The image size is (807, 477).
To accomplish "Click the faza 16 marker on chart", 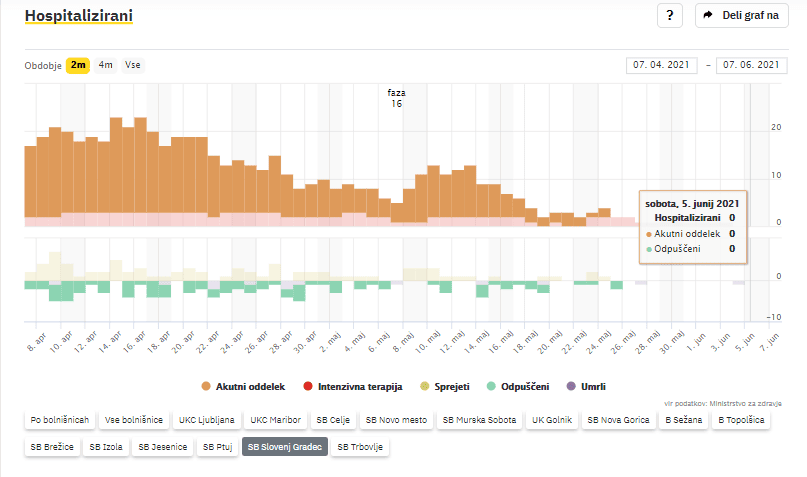I will 397,97.
